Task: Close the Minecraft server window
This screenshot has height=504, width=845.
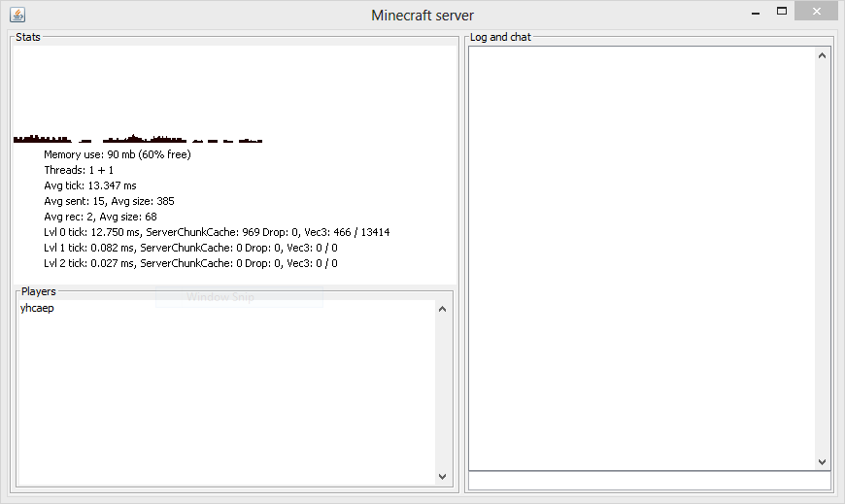Action: 817,12
